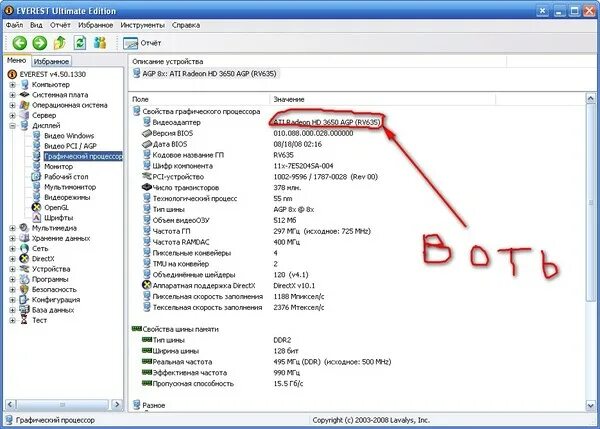
Task: Expand the Сервер tree node
Action: (x=12, y=115)
